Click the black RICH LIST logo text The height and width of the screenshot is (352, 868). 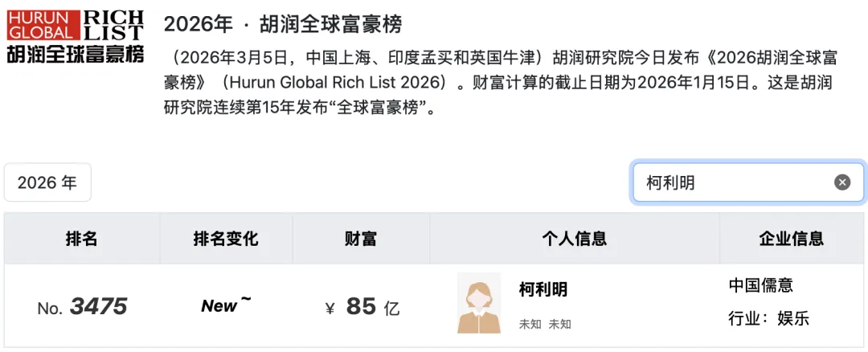113,24
